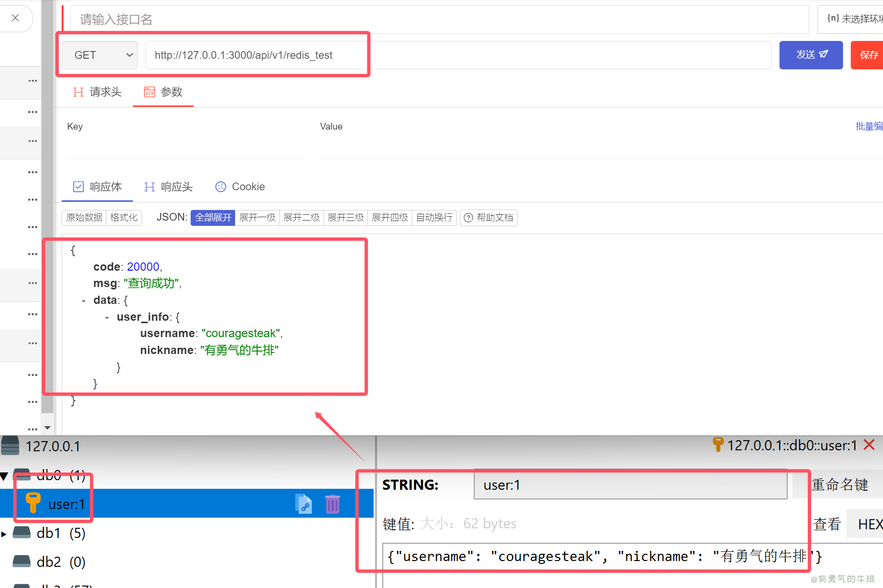
Task: Select 全部展开 JSON option
Action: (213, 218)
